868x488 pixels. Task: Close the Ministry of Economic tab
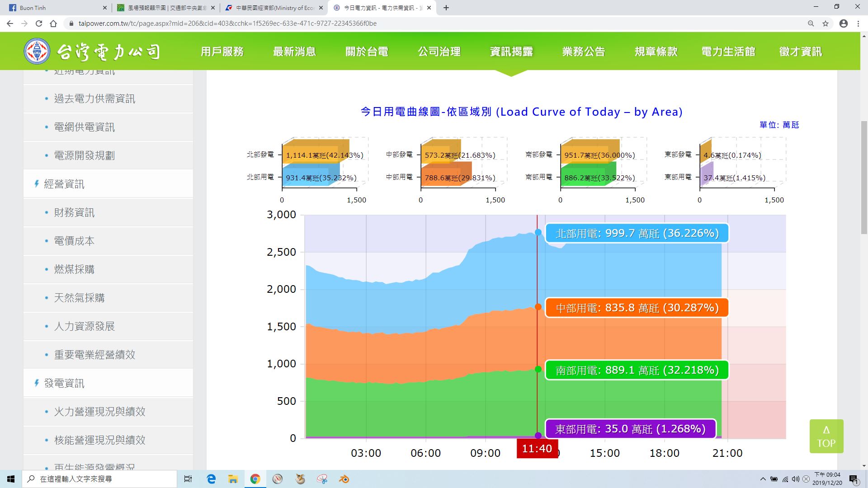[x=321, y=8]
